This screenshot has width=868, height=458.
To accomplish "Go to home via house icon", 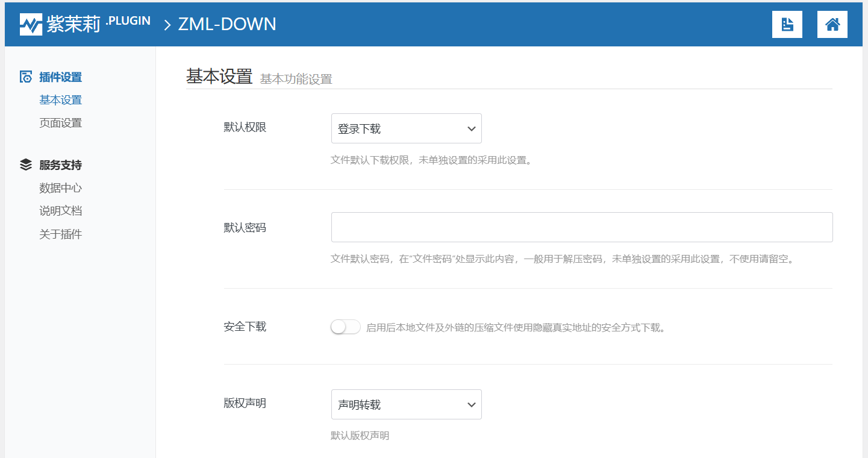I will pos(832,24).
